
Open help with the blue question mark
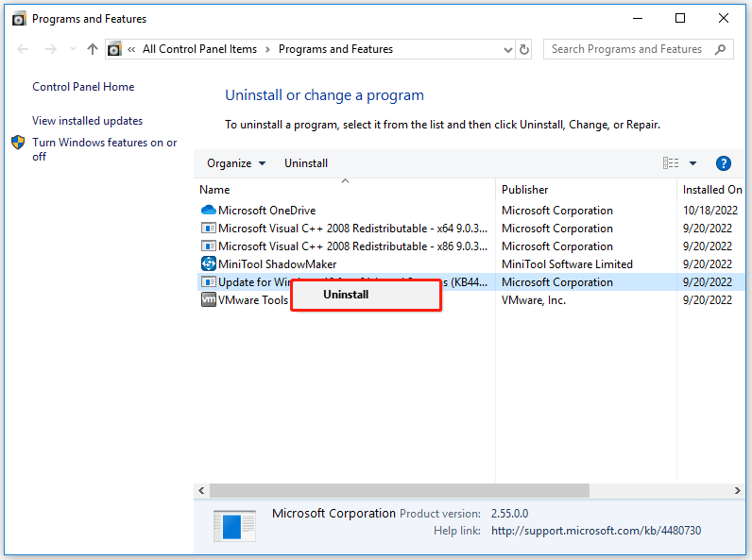pos(724,163)
